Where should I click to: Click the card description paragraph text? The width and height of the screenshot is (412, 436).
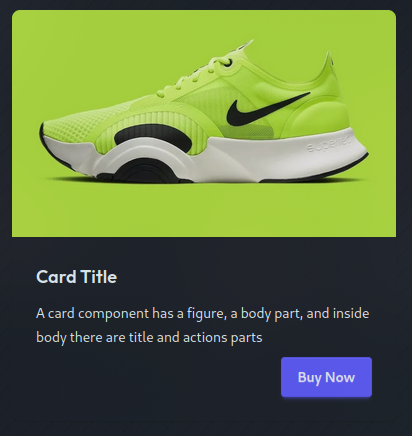(203, 325)
